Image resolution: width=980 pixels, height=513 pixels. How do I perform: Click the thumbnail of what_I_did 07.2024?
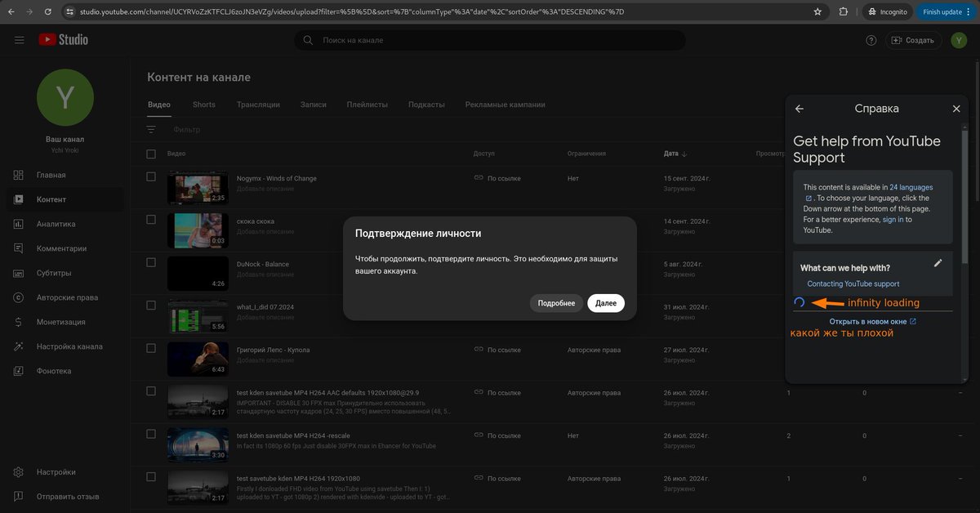point(198,315)
